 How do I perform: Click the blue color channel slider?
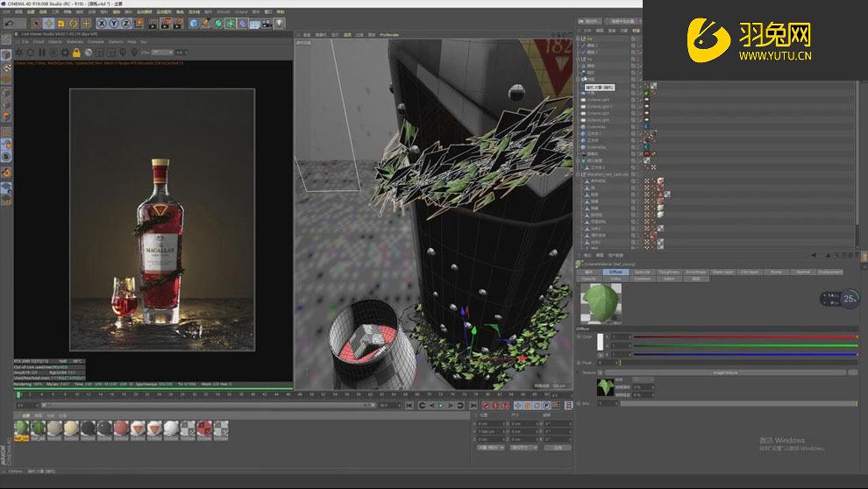[x=745, y=354]
